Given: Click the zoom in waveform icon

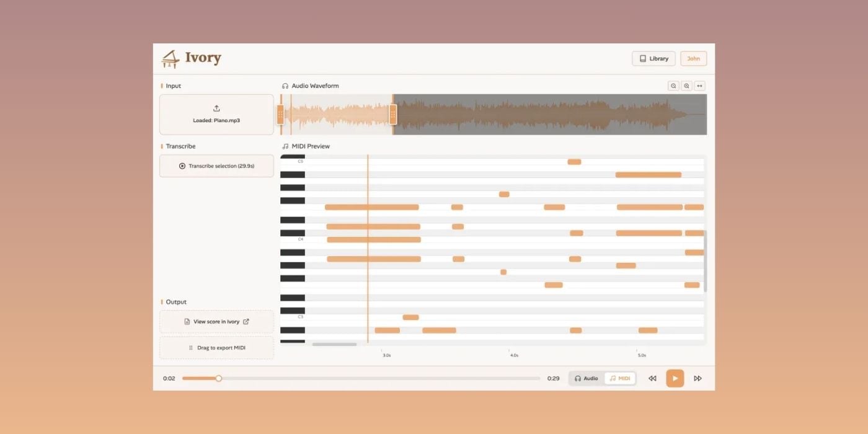Looking at the screenshot, I should [x=686, y=86].
